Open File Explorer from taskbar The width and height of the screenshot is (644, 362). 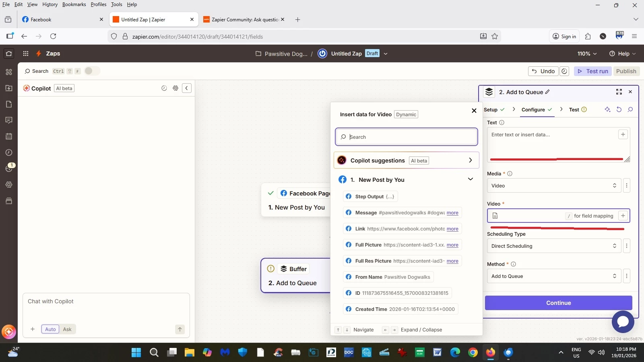point(190,353)
